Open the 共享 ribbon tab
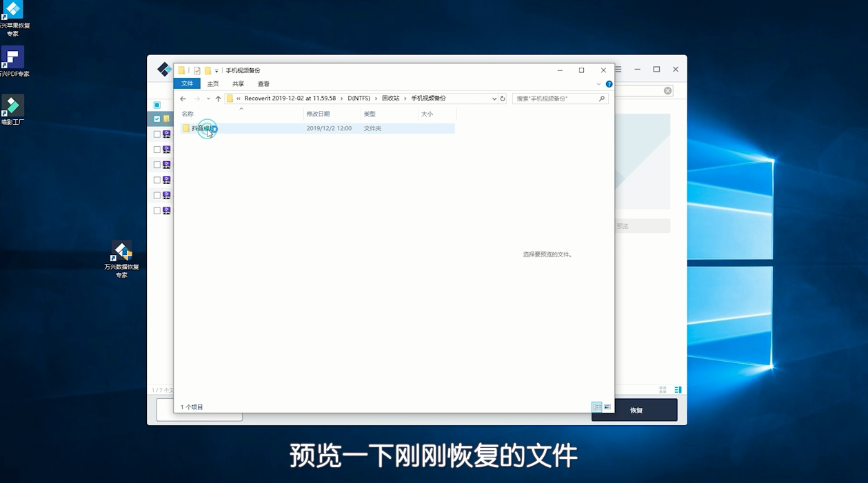 pyautogui.click(x=239, y=84)
